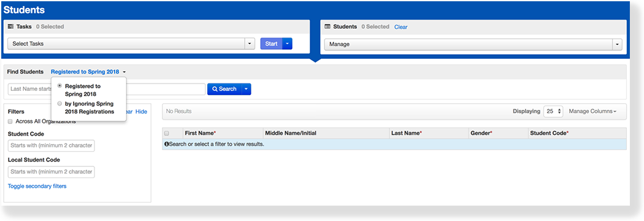Open the Start button dropdown arrow

pyautogui.click(x=287, y=44)
